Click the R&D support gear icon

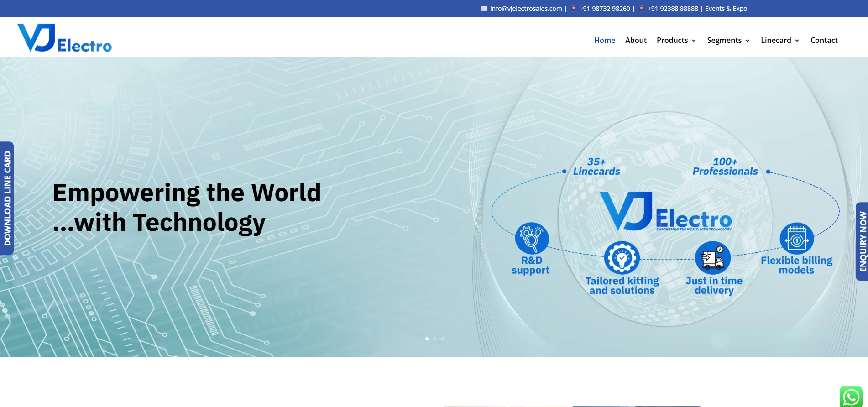coord(532,238)
